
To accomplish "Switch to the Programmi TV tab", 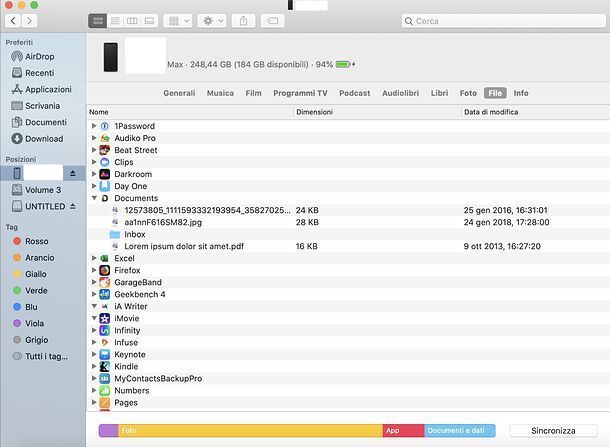I will 300,93.
